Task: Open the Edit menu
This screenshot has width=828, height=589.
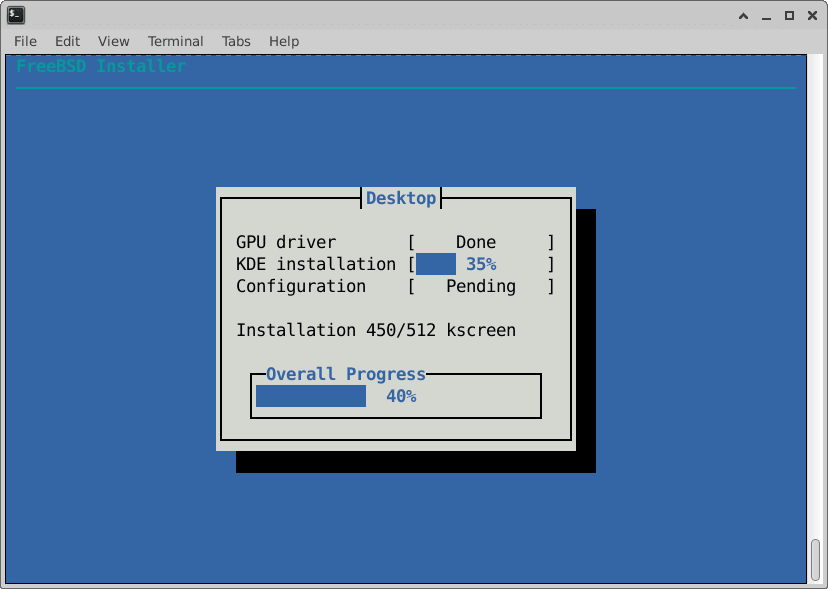Action: [67, 41]
